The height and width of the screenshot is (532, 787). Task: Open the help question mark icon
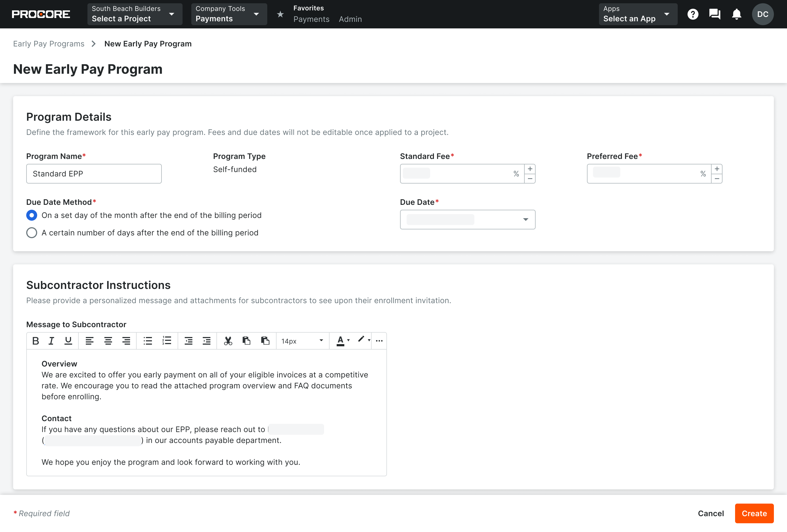pyautogui.click(x=693, y=14)
